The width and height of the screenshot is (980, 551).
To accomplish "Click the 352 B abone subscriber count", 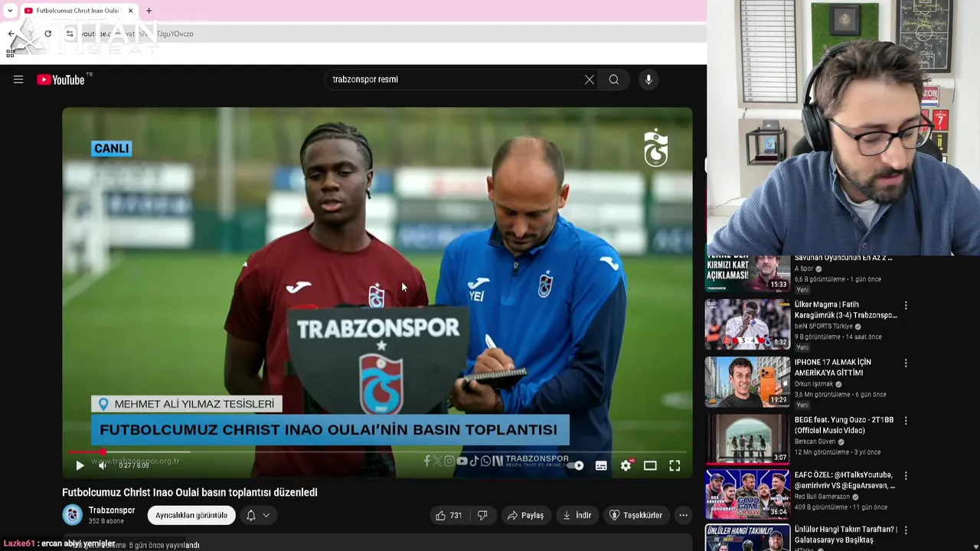I will [106, 521].
